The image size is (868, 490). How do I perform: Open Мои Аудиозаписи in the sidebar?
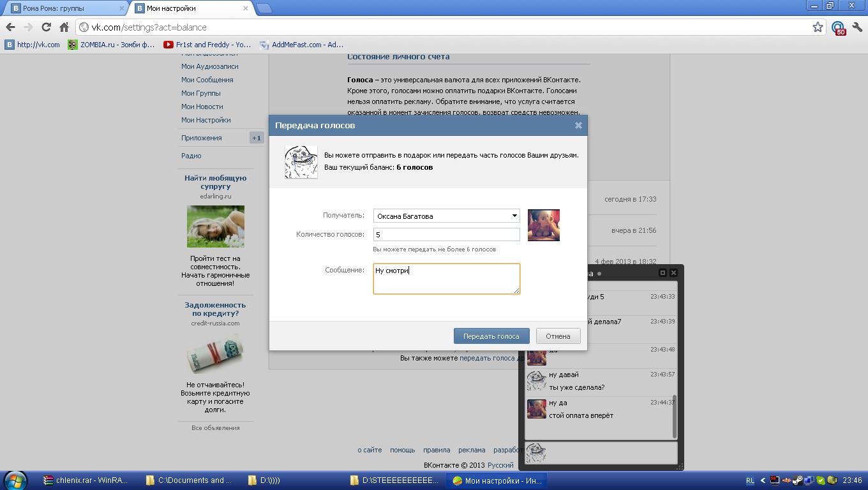[209, 66]
